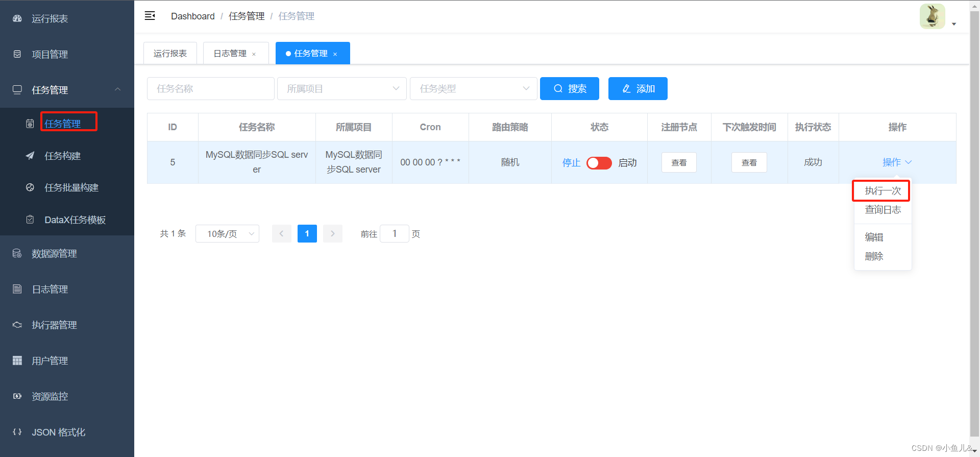This screenshot has width=980, height=457.
Task: Go to previous page arrow
Action: 282,233
